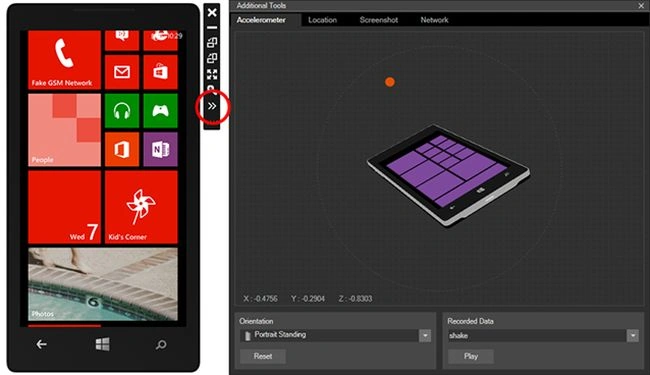Tap the phone's Back arrow button
The width and height of the screenshot is (650, 375).
[41, 344]
